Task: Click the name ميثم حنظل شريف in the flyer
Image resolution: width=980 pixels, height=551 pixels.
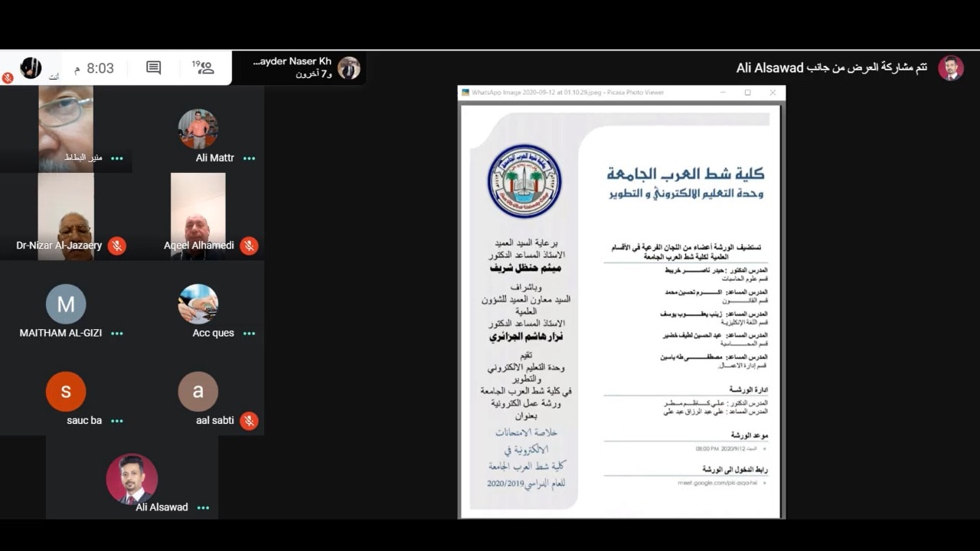Action: click(x=525, y=269)
